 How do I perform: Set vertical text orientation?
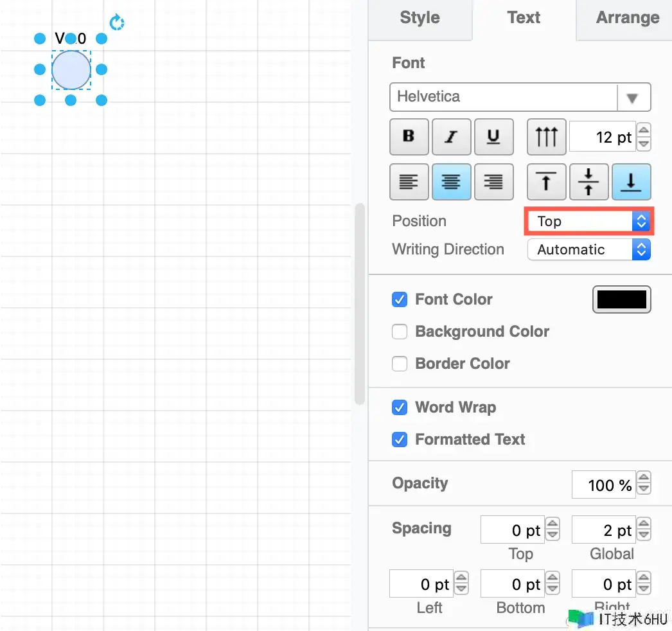pos(546,137)
